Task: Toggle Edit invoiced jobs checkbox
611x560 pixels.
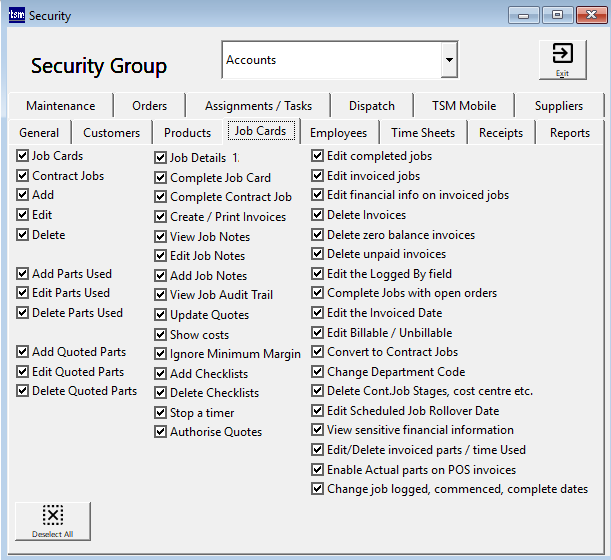Action: [x=318, y=176]
